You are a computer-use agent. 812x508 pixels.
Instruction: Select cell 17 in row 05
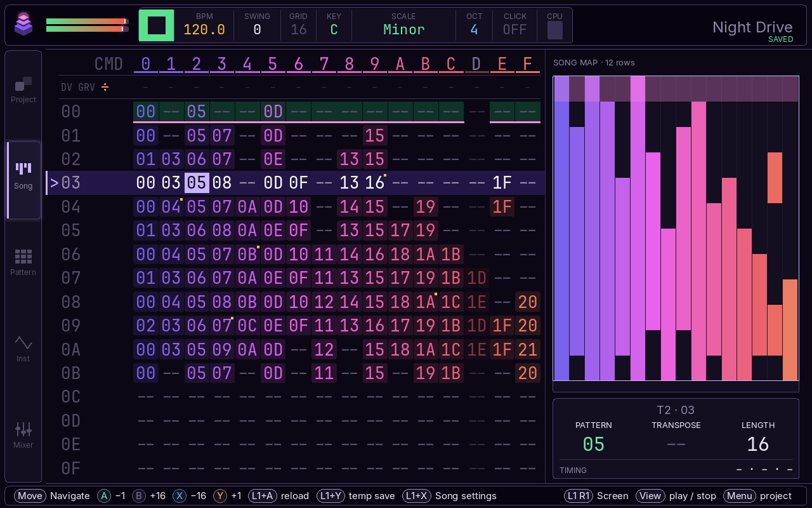click(400, 231)
